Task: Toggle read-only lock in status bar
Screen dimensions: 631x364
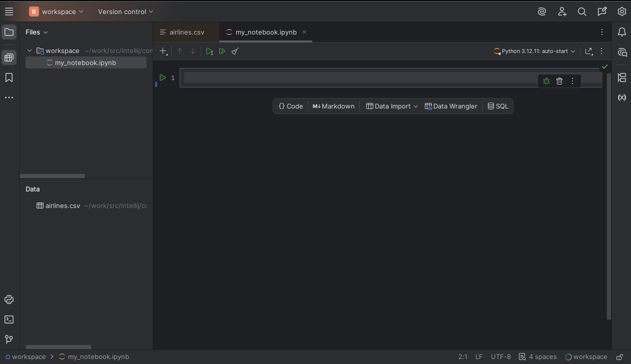Action: 619,357
